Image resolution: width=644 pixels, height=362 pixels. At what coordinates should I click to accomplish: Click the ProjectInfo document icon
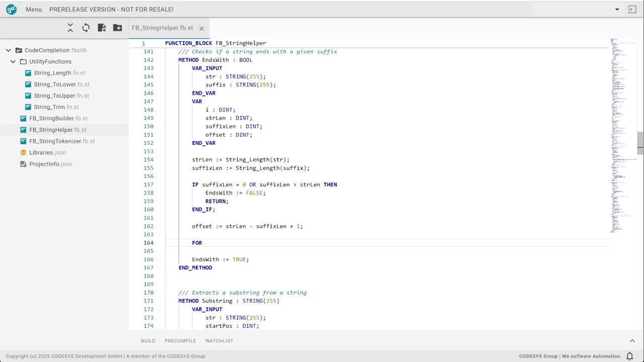23,164
